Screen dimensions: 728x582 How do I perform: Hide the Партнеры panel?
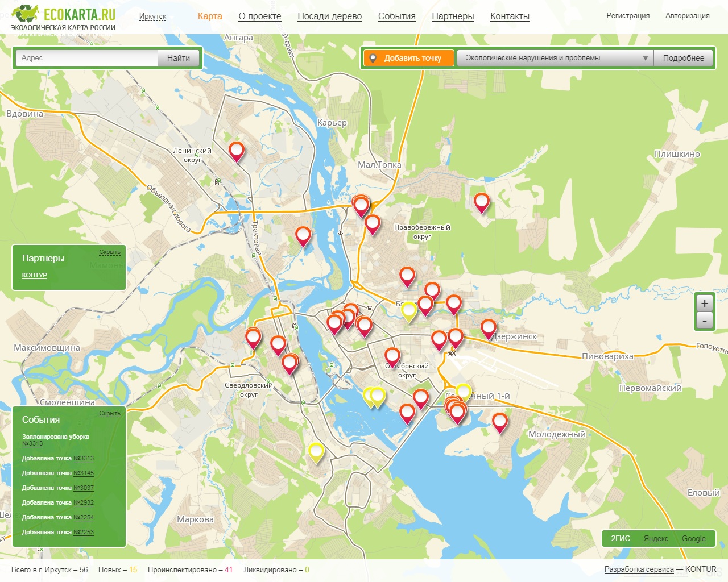(x=110, y=252)
